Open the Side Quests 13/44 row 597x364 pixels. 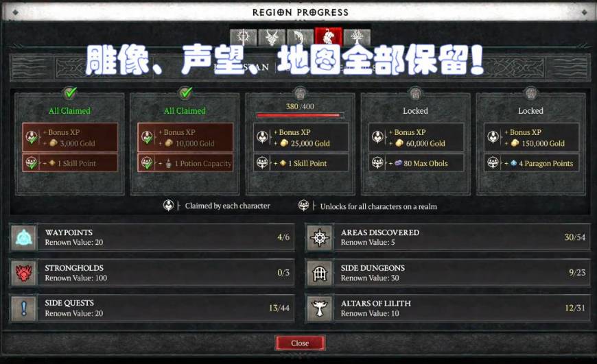click(152, 308)
